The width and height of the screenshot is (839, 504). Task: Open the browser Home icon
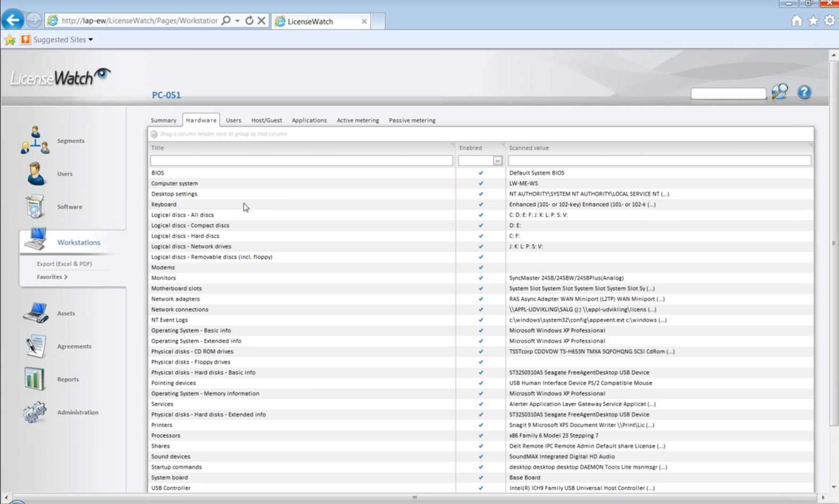(797, 21)
